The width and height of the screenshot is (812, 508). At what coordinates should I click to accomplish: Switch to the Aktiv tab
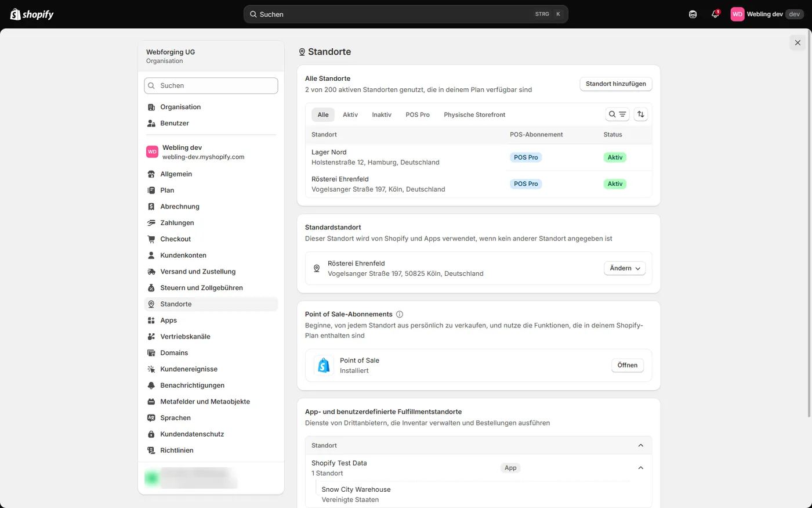(x=350, y=114)
